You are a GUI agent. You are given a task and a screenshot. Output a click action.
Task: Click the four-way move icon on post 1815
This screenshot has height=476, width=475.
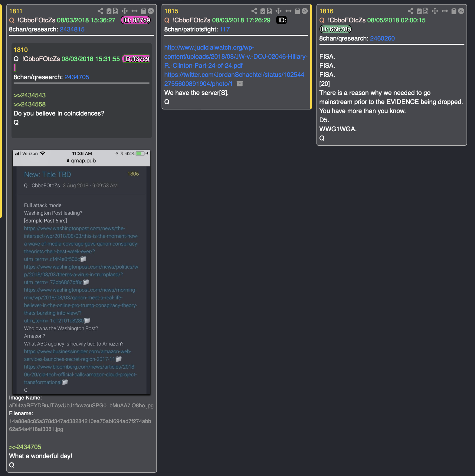[x=279, y=11]
